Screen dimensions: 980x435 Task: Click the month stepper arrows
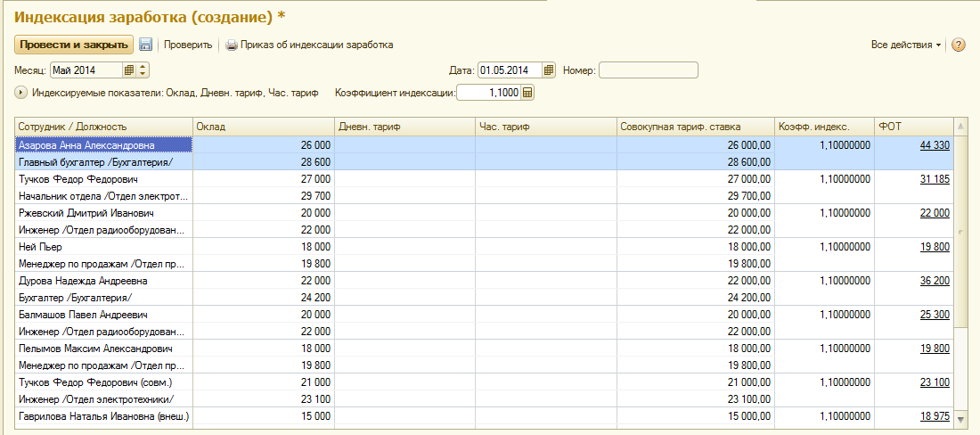pyautogui.click(x=143, y=70)
